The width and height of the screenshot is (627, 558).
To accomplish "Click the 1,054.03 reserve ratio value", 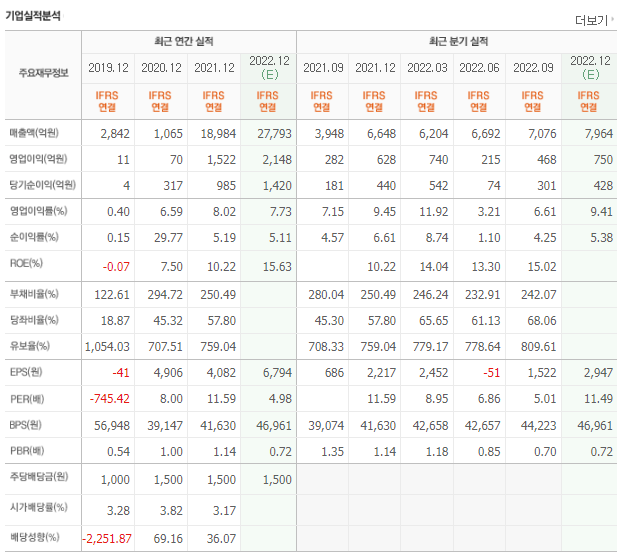I will [107, 347].
